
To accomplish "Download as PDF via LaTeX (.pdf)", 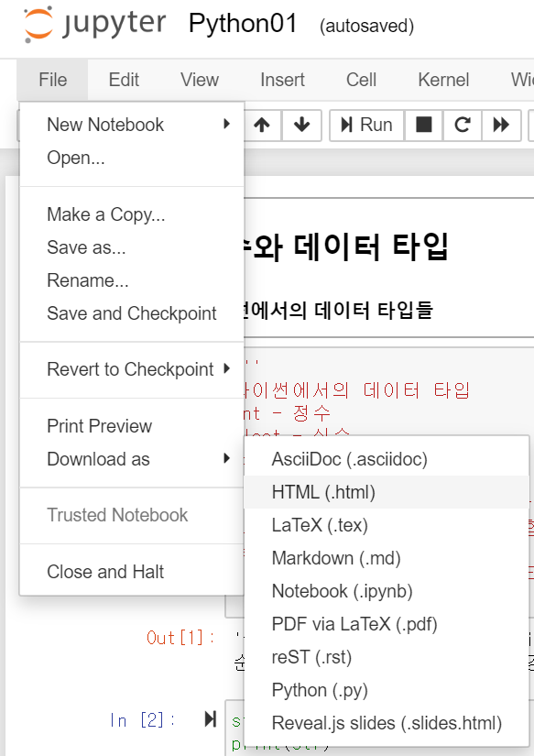I will click(387, 624).
